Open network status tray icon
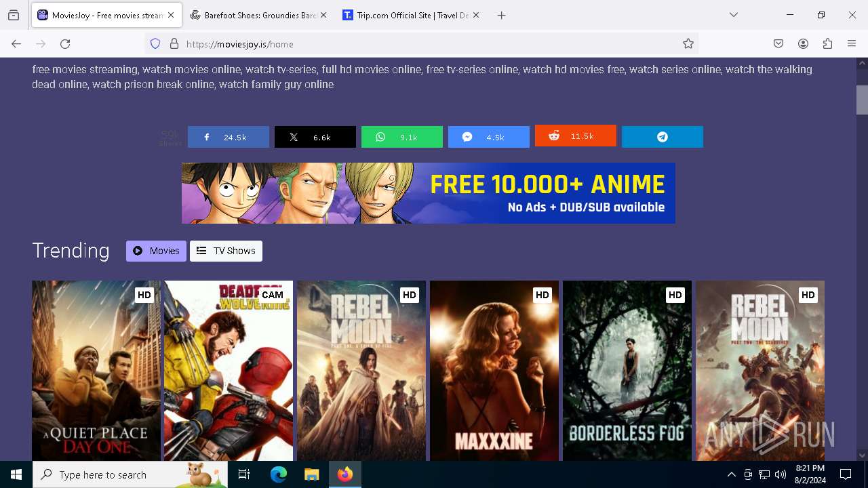Screen dimensions: 868x488 click(x=764, y=474)
